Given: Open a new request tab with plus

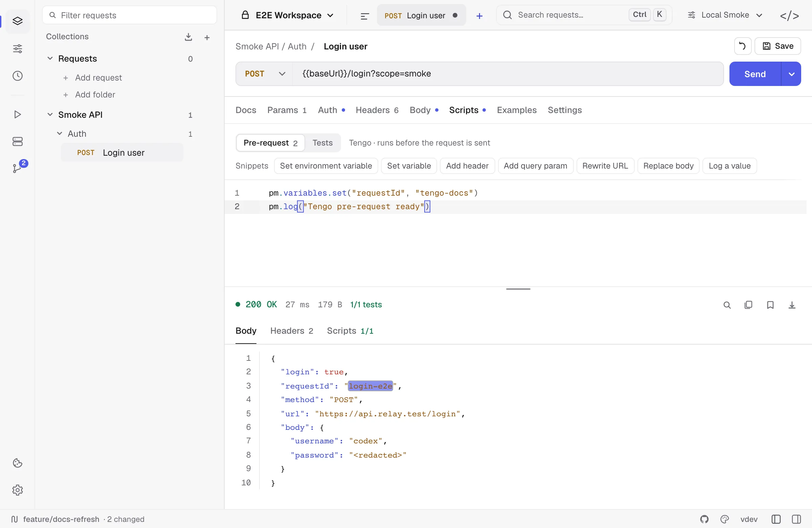Looking at the screenshot, I should 479,16.
